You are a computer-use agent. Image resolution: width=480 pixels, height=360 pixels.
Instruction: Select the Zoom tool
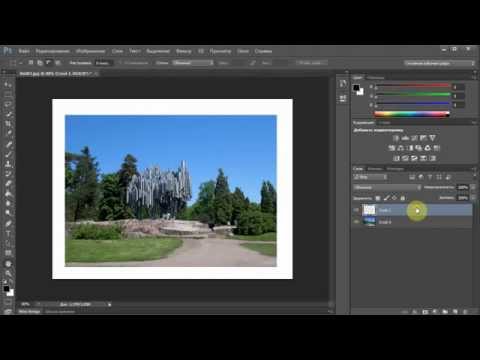click(x=8, y=274)
